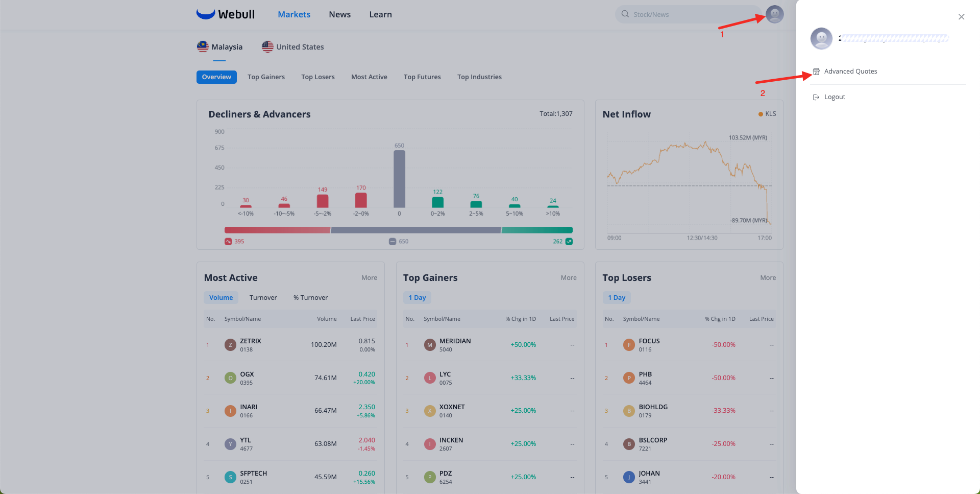Click the PDZ stock badge icon
980x494 pixels.
click(x=430, y=477)
